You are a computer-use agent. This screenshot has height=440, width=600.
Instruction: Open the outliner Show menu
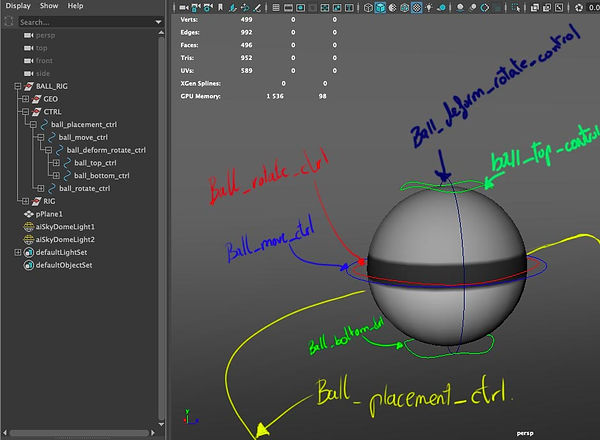[49, 6]
